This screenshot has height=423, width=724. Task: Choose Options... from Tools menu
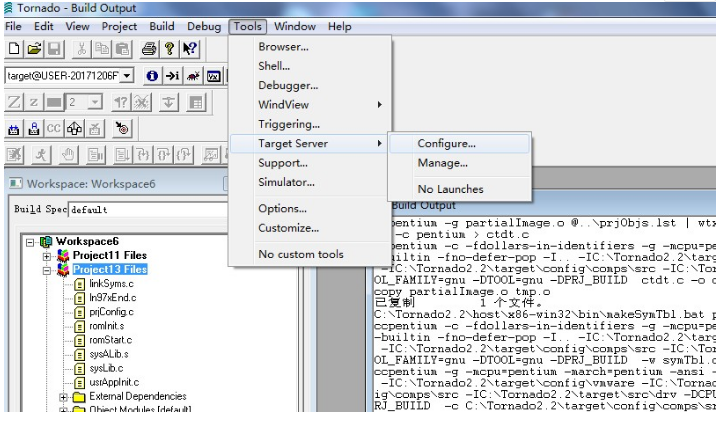click(310, 209)
